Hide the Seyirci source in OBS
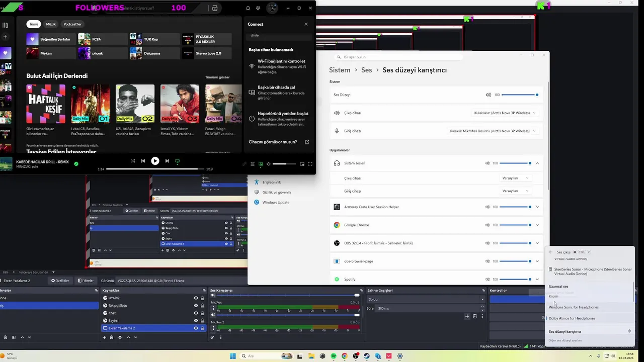This screenshot has height=362, width=644. (x=196, y=320)
